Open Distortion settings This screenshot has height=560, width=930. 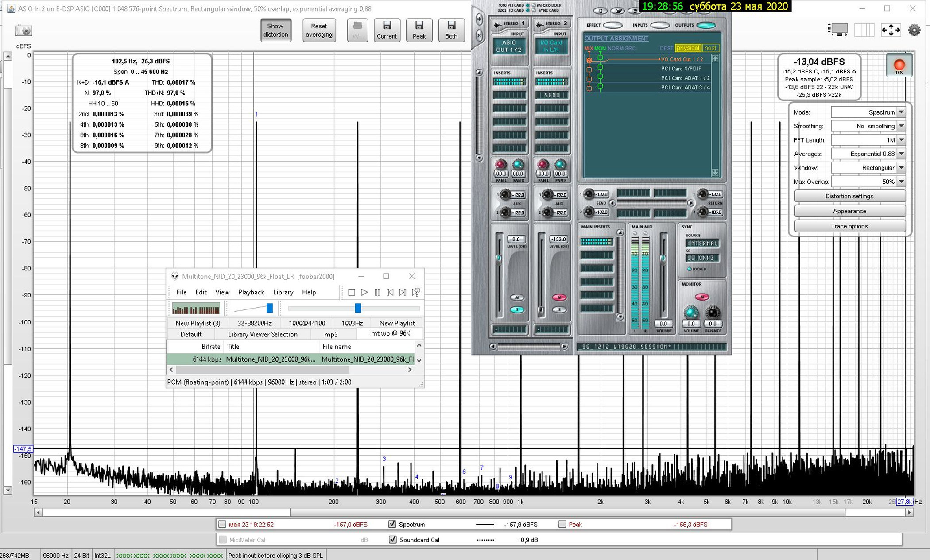(x=849, y=196)
